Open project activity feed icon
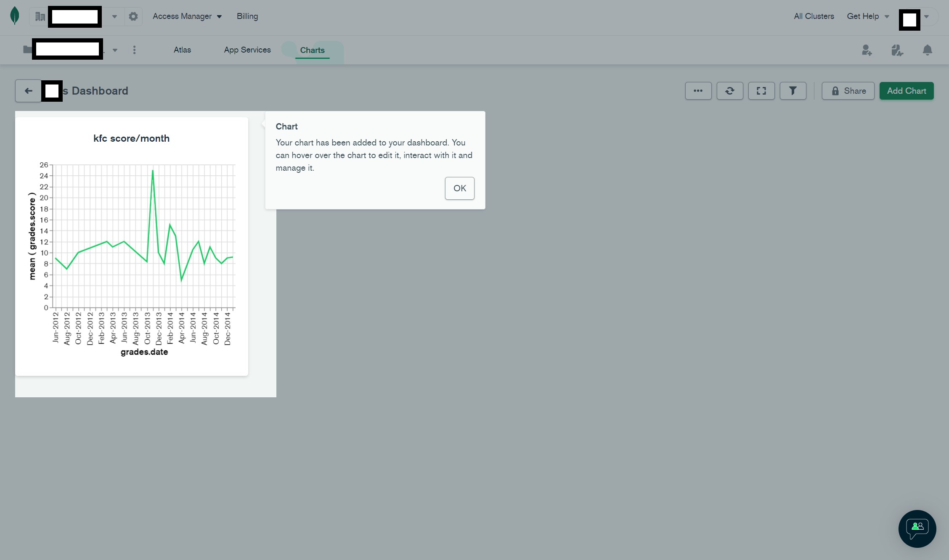The image size is (949, 560). (897, 50)
